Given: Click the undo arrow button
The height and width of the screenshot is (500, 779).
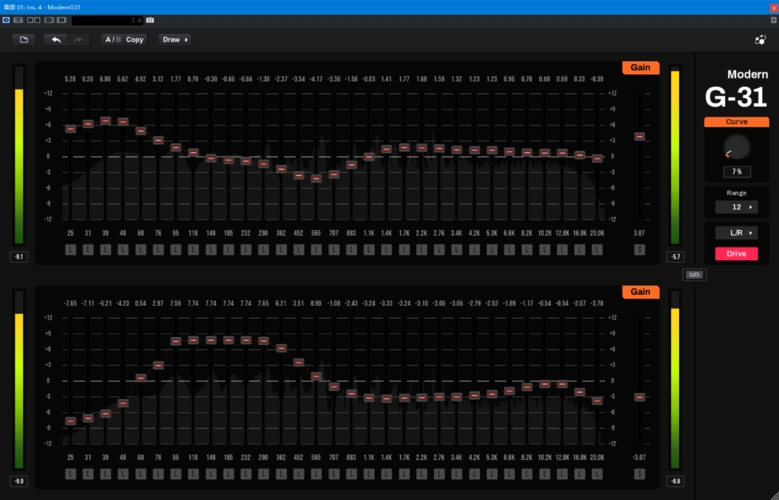Looking at the screenshot, I should (56, 40).
